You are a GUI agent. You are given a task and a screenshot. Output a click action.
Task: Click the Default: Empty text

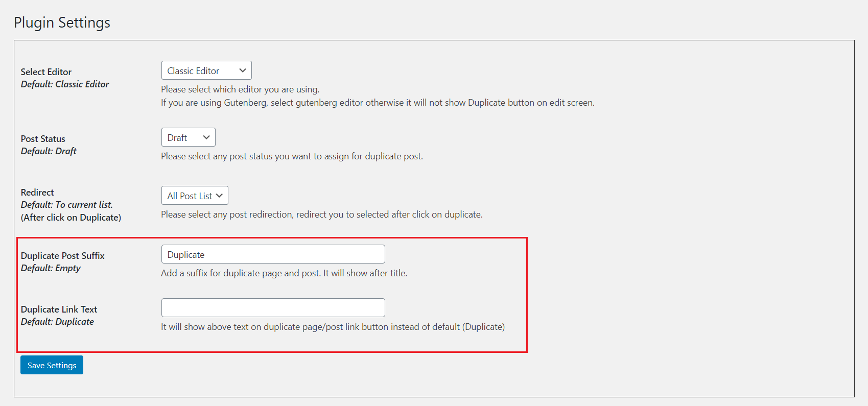51,268
